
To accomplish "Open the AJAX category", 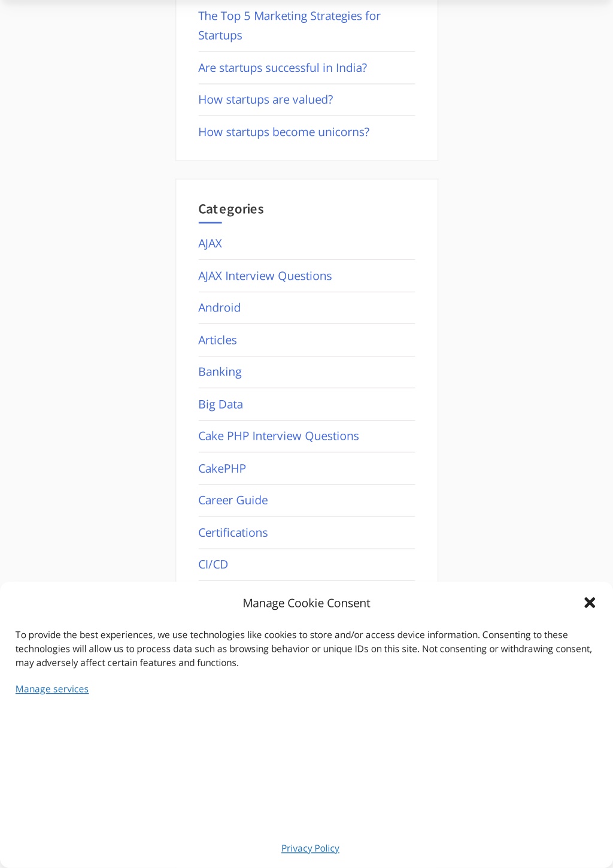I will click(x=210, y=244).
